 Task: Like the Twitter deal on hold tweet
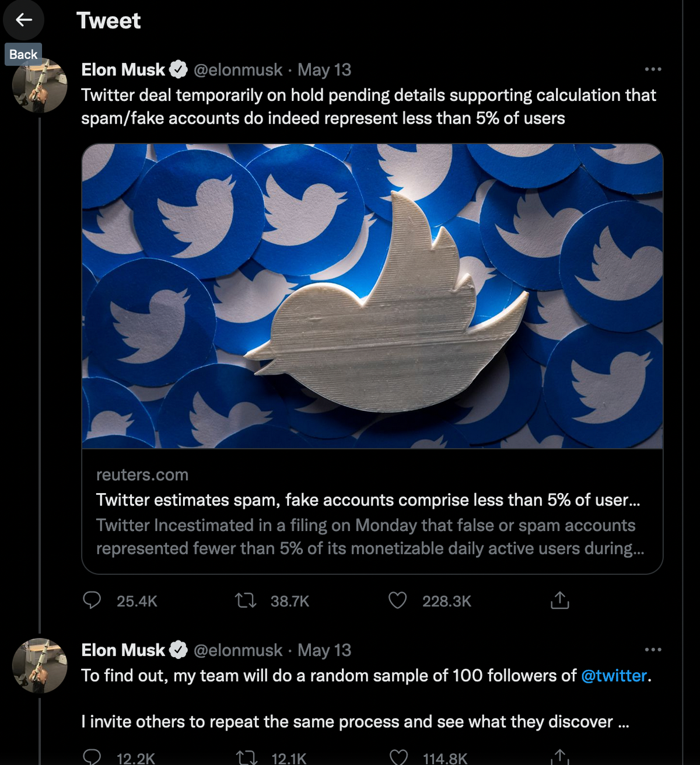[x=397, y=600]
